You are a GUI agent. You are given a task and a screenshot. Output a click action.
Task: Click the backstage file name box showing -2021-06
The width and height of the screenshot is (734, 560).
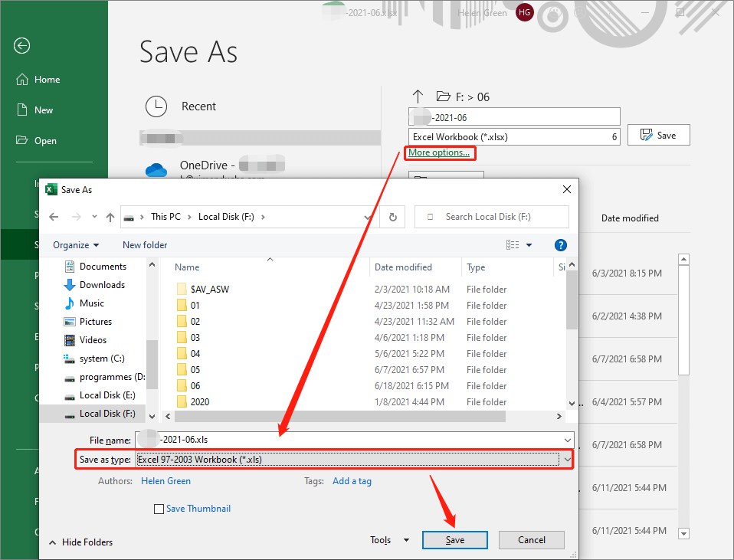(x=514, y=117)
